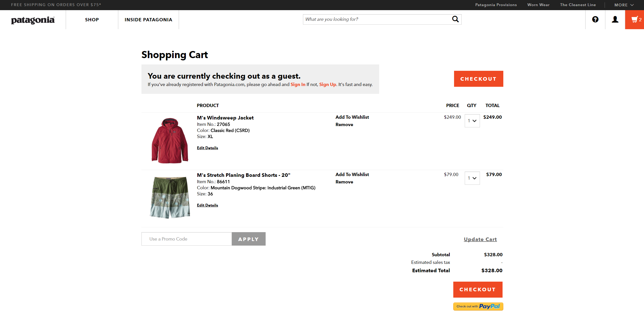Open M's Windsweep Jacket product title

(225, 118)
